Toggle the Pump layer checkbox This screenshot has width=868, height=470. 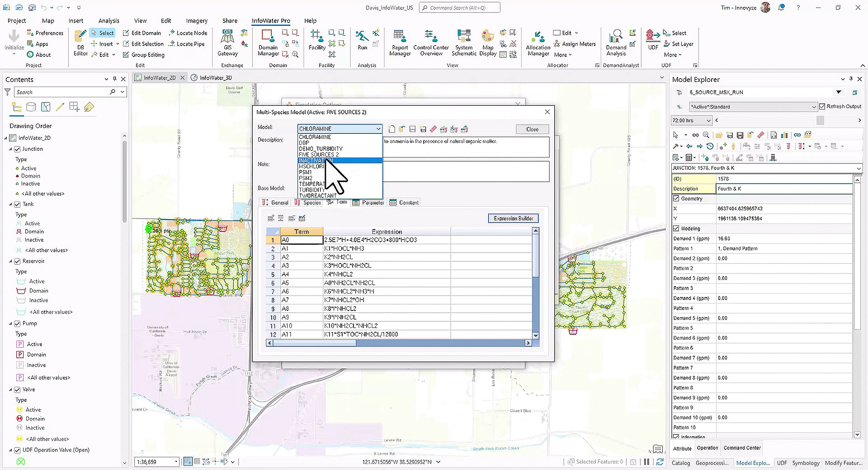(x=17, y=324)
